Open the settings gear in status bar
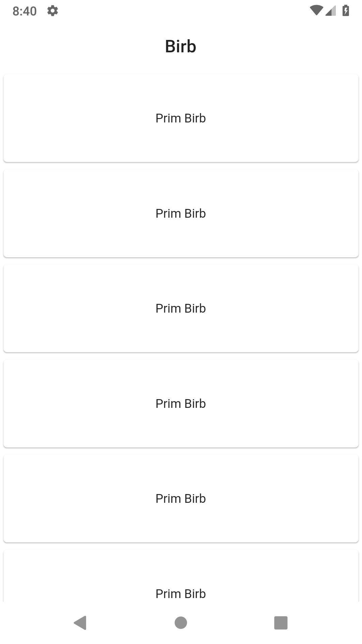This screenshot has height=644, width=362. pyautogui.click(x=53, y=11)
